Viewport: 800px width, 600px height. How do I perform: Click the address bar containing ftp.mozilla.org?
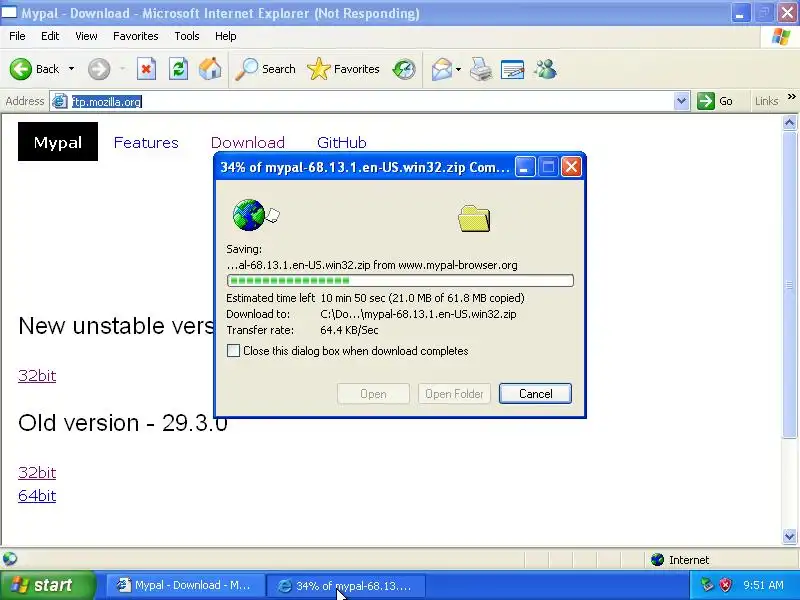[370, 102]
